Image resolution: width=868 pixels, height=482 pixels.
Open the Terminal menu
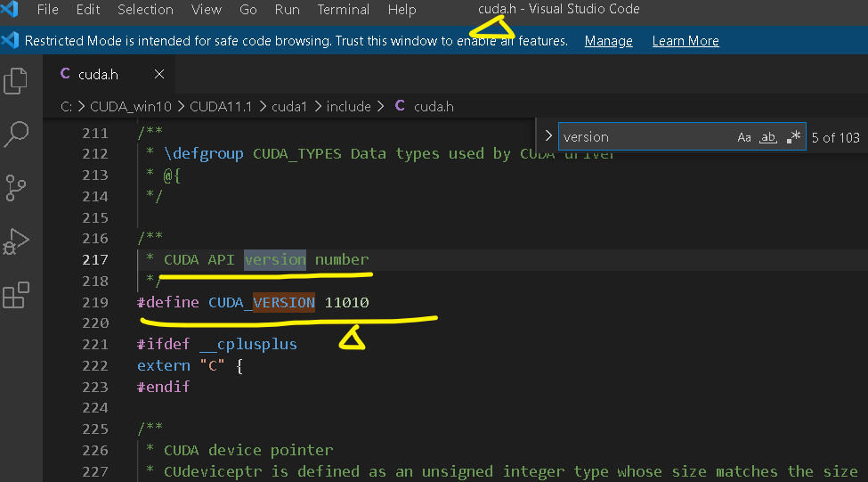344,10
